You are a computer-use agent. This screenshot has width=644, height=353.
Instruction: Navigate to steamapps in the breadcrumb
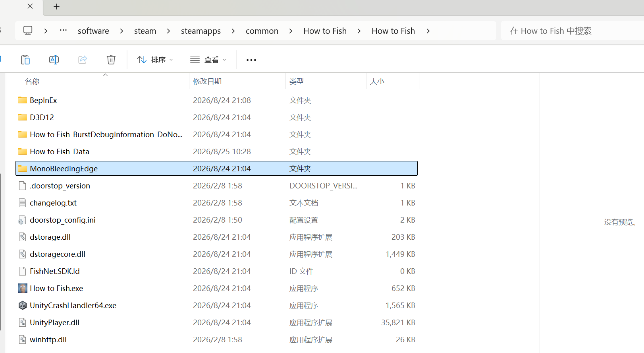(x=201, y=31)
